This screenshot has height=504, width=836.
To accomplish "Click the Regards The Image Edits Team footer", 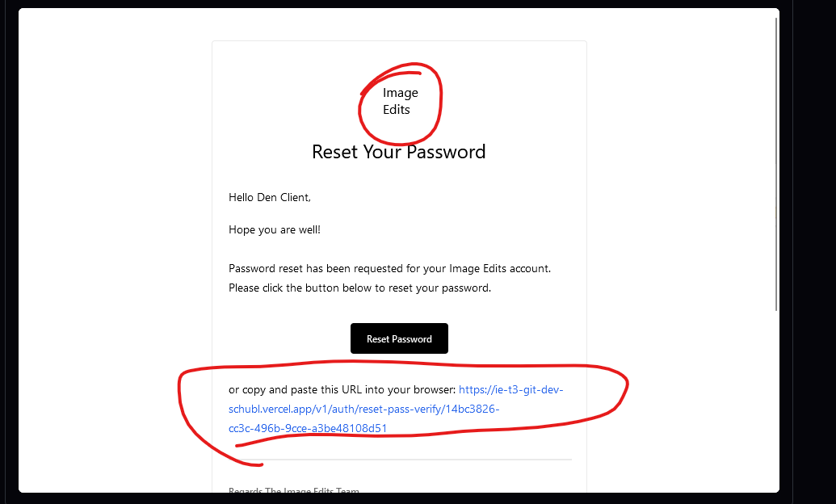I will 294,490.
